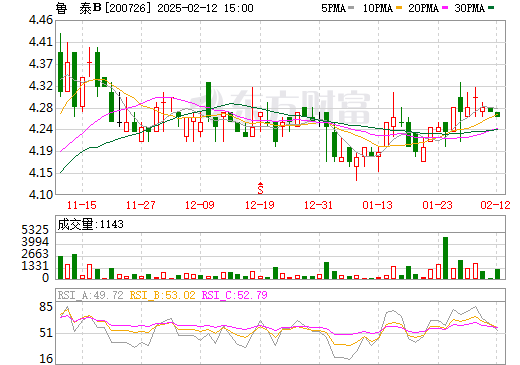Viewport: 520px width, 365px height.
Task: Click the 成交量:1143 volume label
Action: (91, 224)
